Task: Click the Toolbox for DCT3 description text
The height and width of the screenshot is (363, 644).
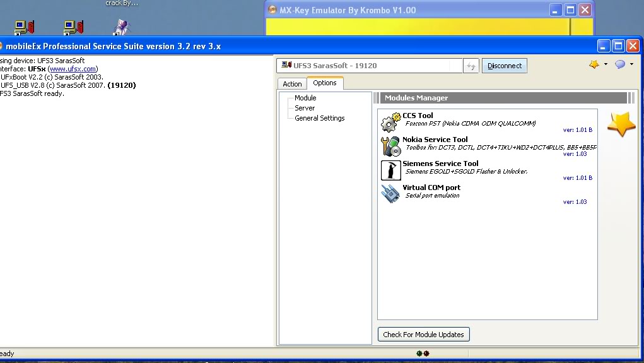Action: tap(501, 147)
